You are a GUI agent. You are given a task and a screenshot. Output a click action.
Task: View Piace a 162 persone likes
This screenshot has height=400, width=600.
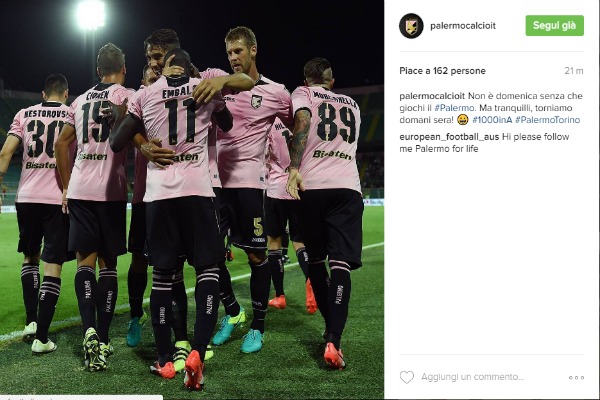(x=442, y=71)
